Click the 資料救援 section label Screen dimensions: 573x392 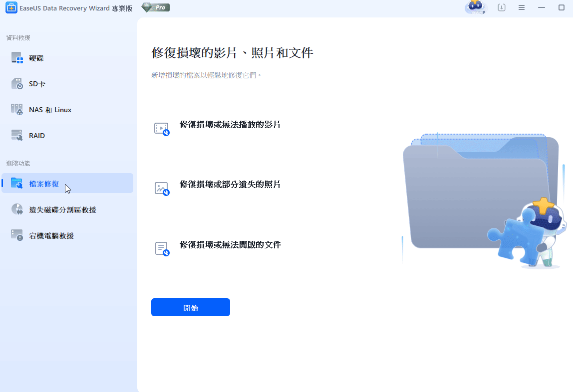tap(18, 37)
